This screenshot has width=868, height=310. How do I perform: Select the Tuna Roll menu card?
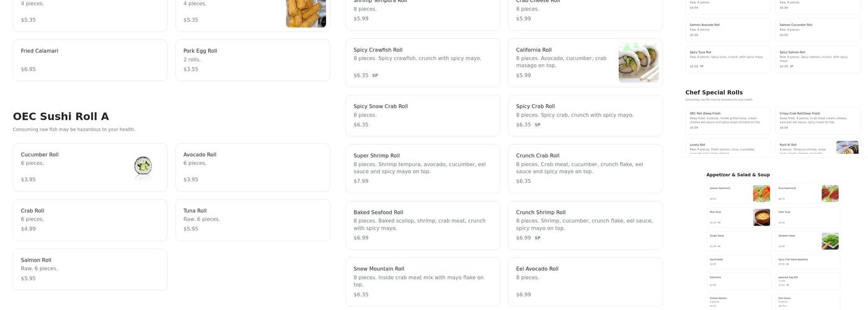click(x=252, y=220)
